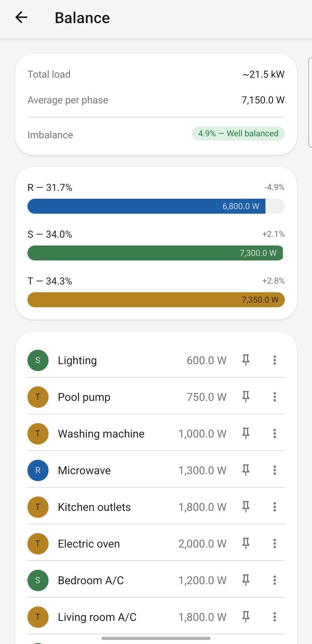Pin the Lighting circuit

click(x=246, y=360)
